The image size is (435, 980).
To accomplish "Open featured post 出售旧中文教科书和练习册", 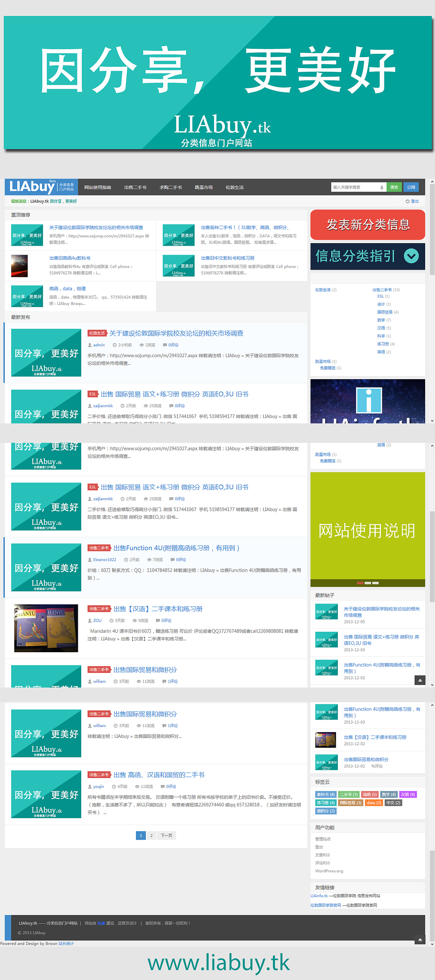I will coord(228,258).
